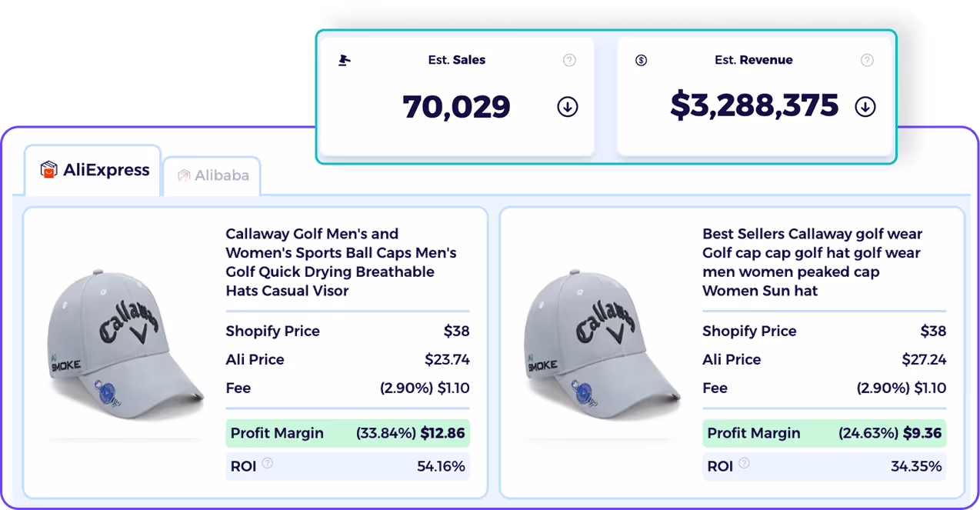
Task: Click the Est. Sales heading
Action: coord(457,60)
